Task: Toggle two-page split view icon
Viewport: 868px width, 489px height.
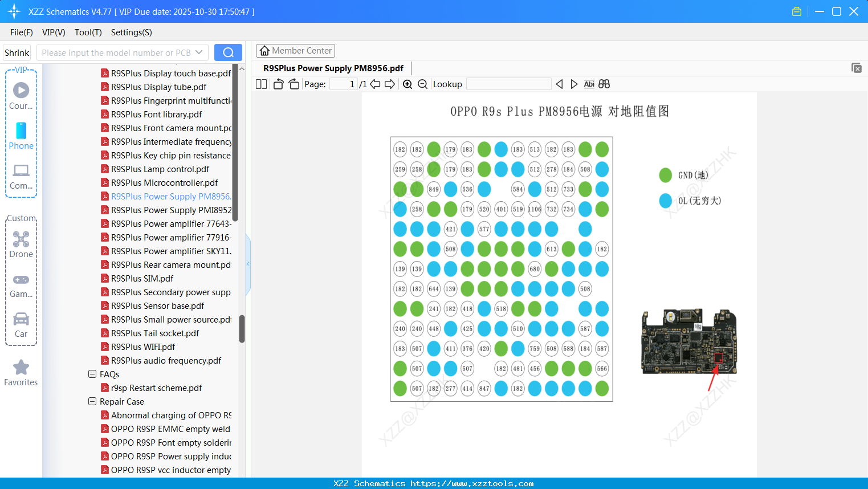Action: point(261,84)
